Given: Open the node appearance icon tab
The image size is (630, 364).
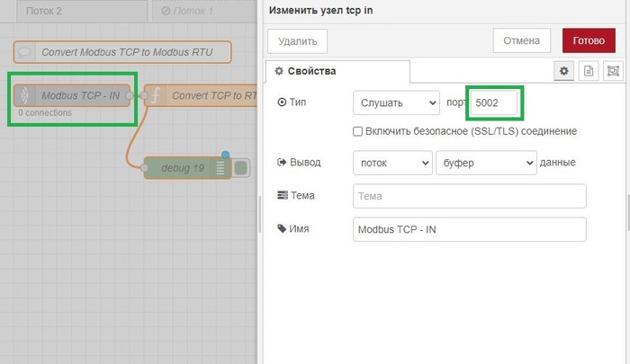Looking at the screenshot, I should pyautogui.click(x=613, y=71).
